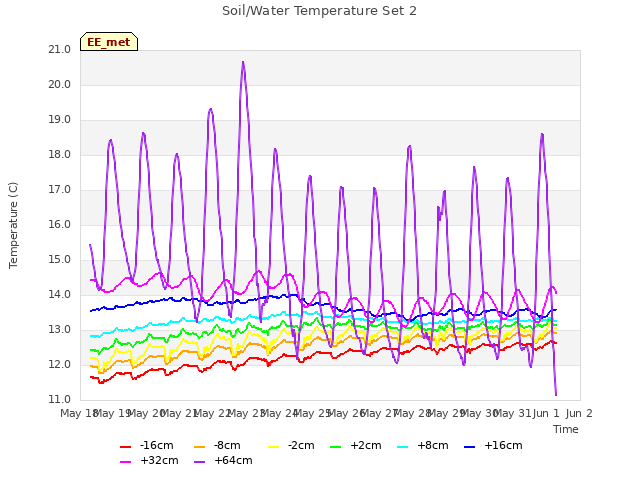Click the EE_met annotation label
The width and height of the screenshot is (640, 480).
click(x=109, y=42)
